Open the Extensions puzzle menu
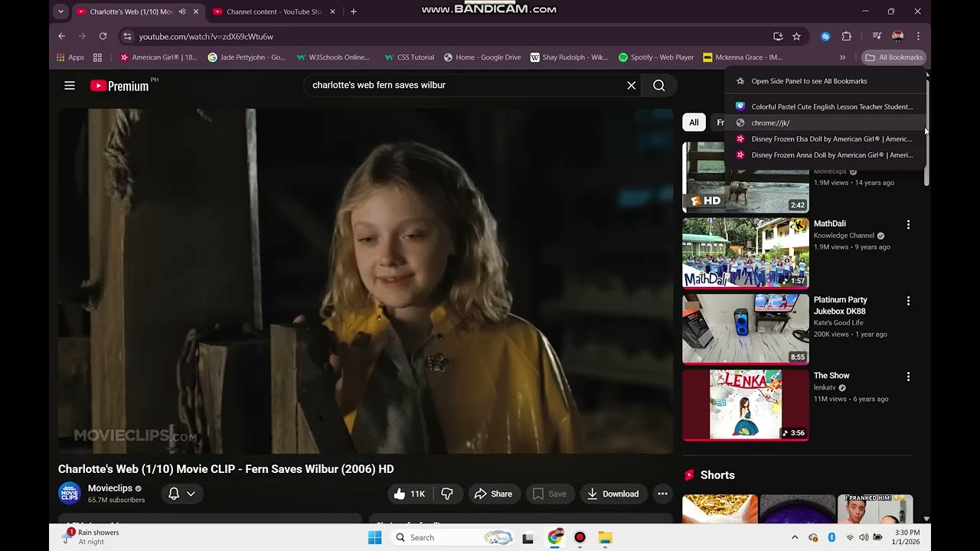 tap(846, 36)
